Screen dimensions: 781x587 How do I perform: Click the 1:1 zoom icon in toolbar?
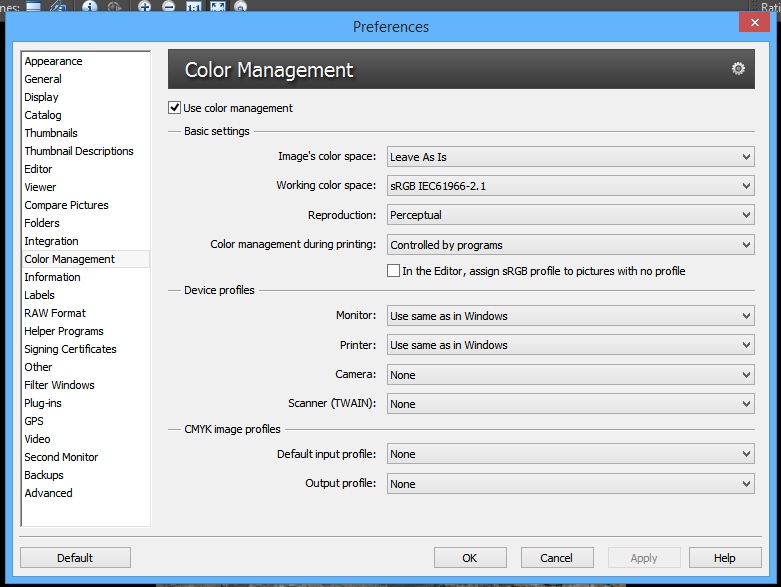pyautogui.click(x=193, y=6)
